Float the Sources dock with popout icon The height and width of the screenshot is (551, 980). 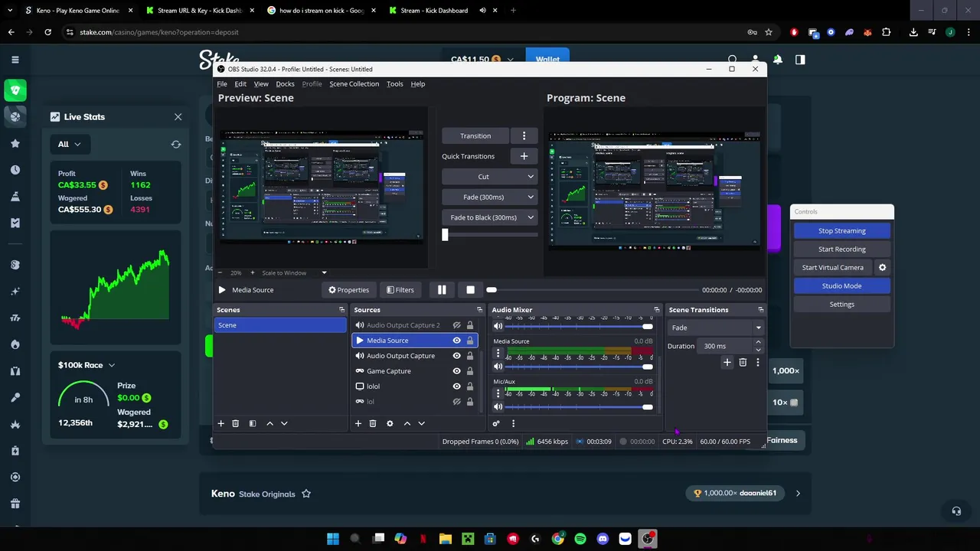pos(480,310)
